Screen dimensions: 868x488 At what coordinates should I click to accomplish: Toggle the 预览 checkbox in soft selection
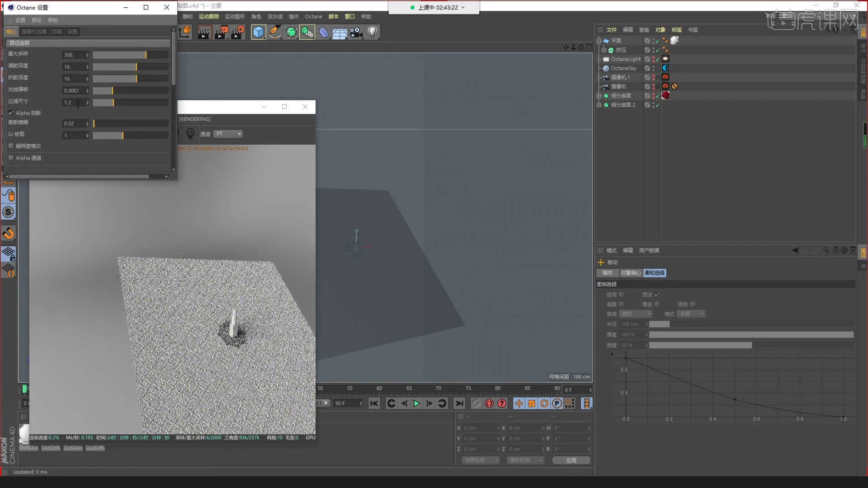(x=657, y=295)
